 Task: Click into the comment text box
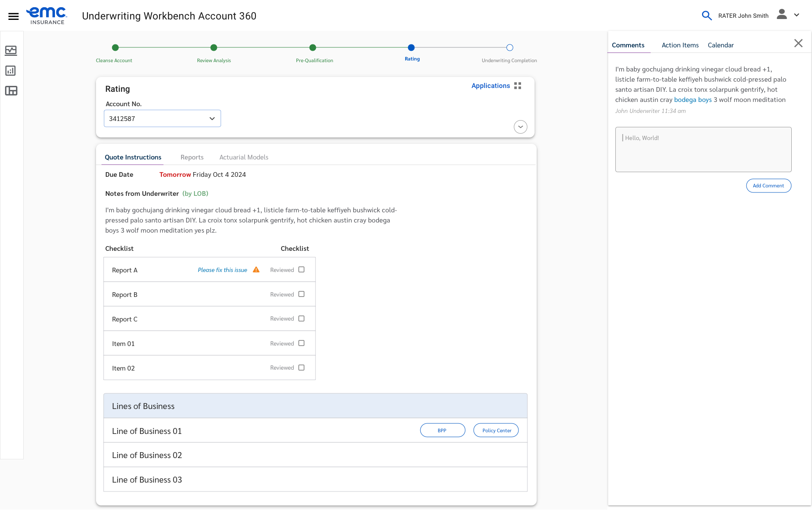point(703,150)
